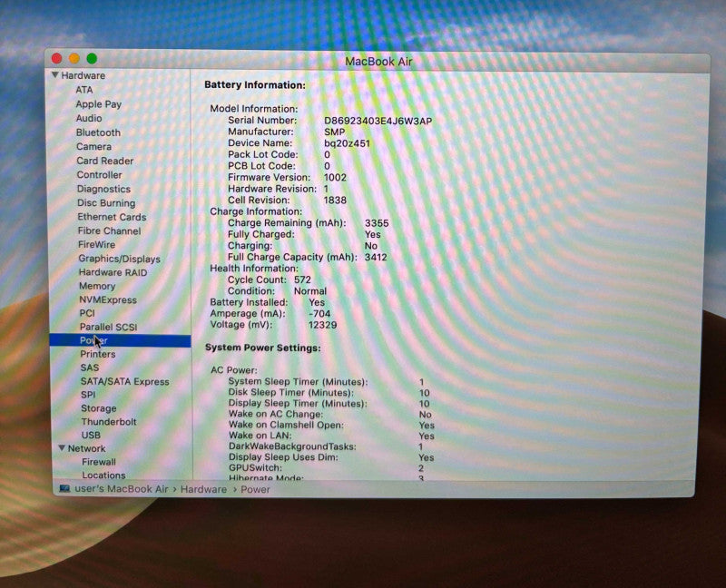The height and width of the screenshot is (588, 726).
Task: Click the AC Power label
Action: pyautogui.click(x=234, y=370)
